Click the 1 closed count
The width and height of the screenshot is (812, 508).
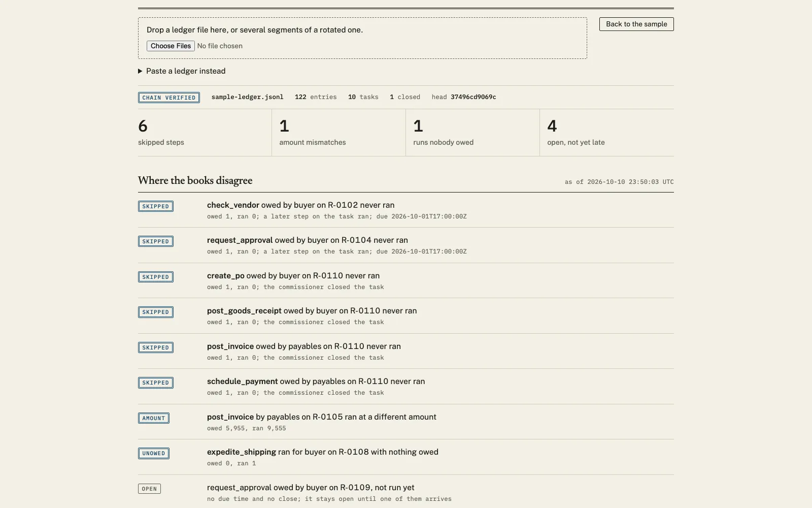tap(405, 97)
